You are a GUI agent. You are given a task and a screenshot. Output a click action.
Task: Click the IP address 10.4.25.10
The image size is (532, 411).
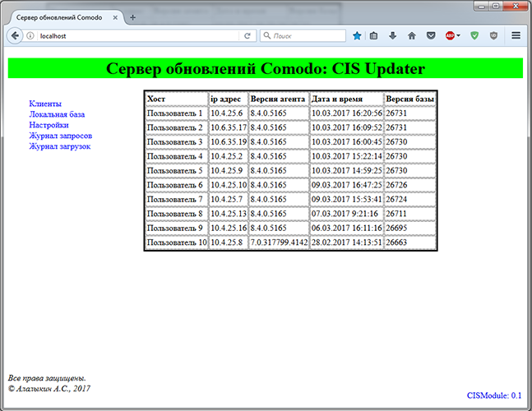pyautogui.click(x=229, y=185)
